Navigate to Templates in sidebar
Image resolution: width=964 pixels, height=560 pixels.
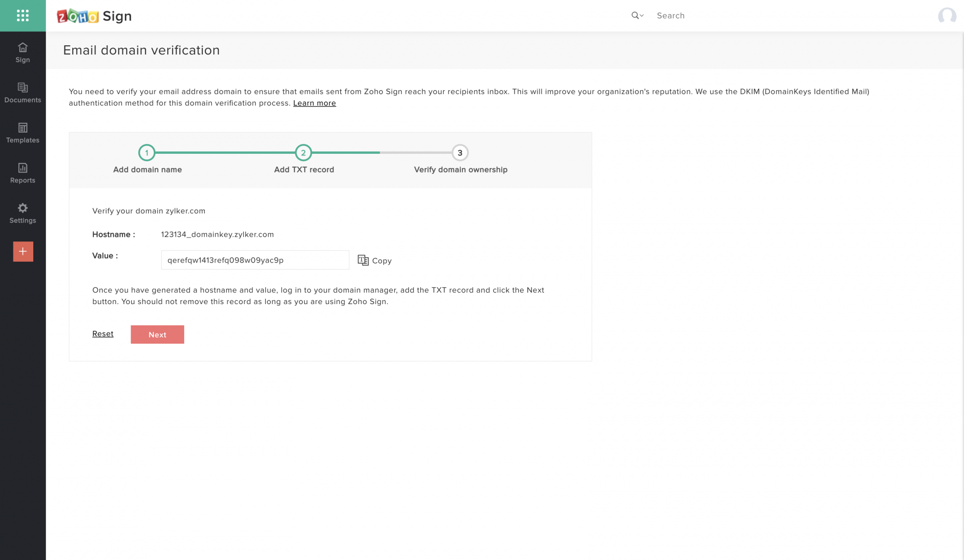tap(23, 132)
